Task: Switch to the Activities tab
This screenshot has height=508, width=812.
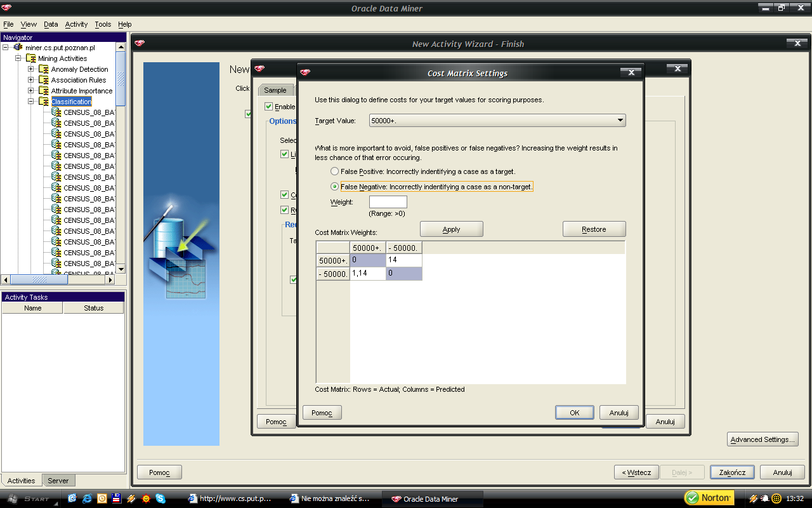Action: (22, 481)
